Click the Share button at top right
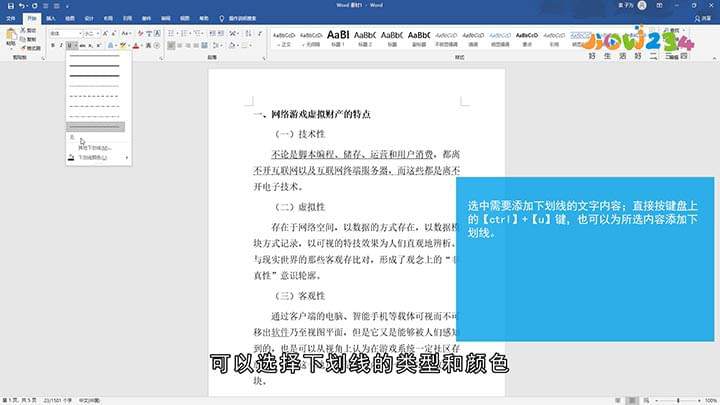Viewport: 720px width, 405px height. point(703,18)
